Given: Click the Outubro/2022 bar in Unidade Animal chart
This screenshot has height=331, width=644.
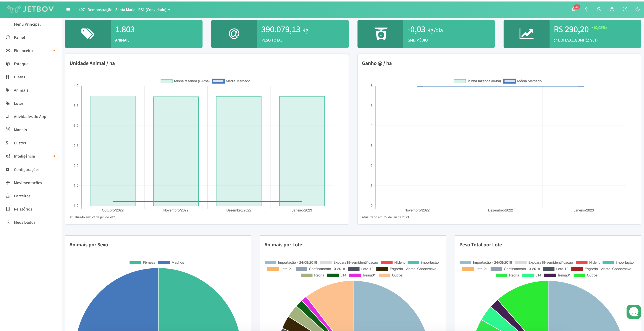Looking at the screenshot, I should [113, 151].
